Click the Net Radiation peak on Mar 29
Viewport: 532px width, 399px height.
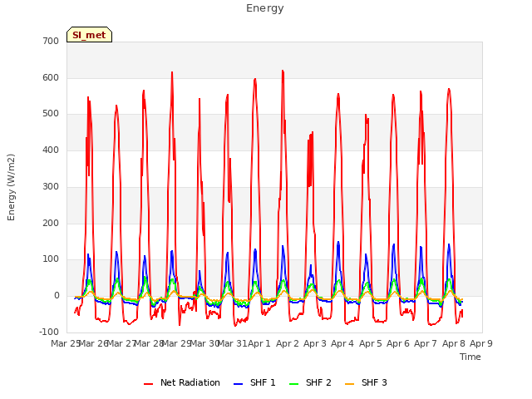pyautogui.click(x=172, y=72)
